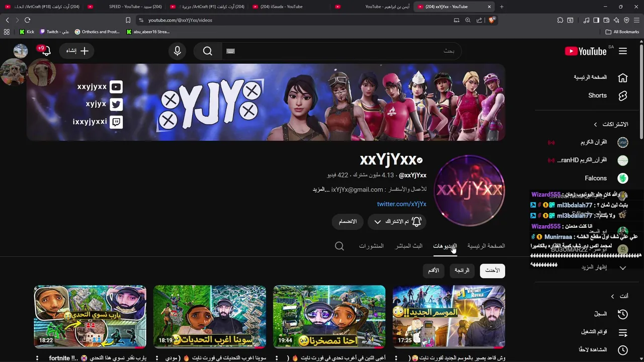Image resolution: width=644 pixels, height=362 pixels.
Task: Open the 18:22 video thumbnail
Action: (x=90, y=317)
